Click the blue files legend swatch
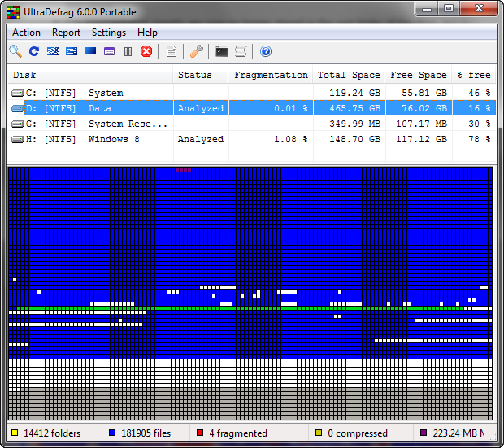The width and height of the screenshot is (504, 448). [x=112, y=433]
